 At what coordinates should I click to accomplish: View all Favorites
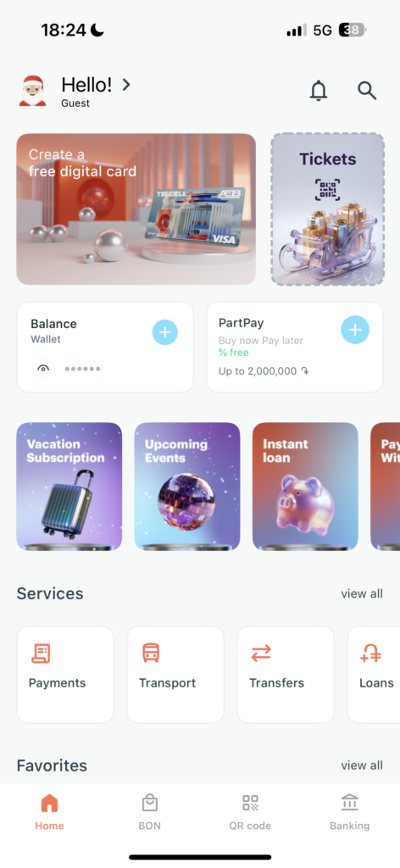(x=362, y=765)
